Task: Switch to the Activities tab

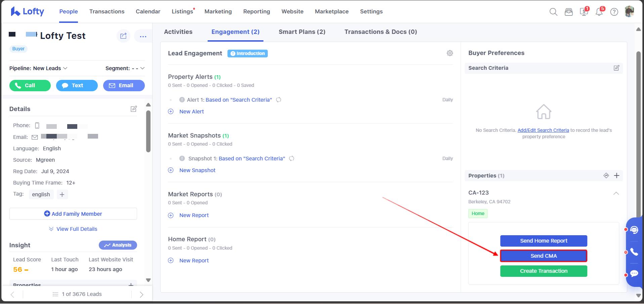Action: 178,32
